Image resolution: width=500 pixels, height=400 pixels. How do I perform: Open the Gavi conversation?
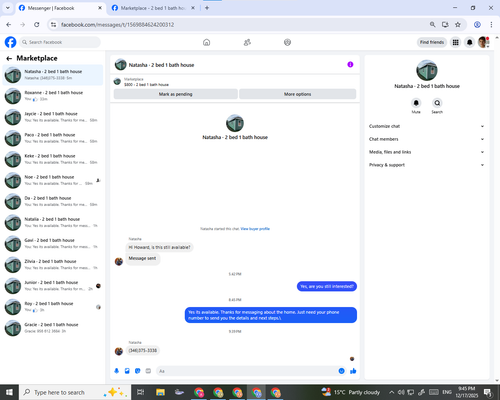pos(53,244)
